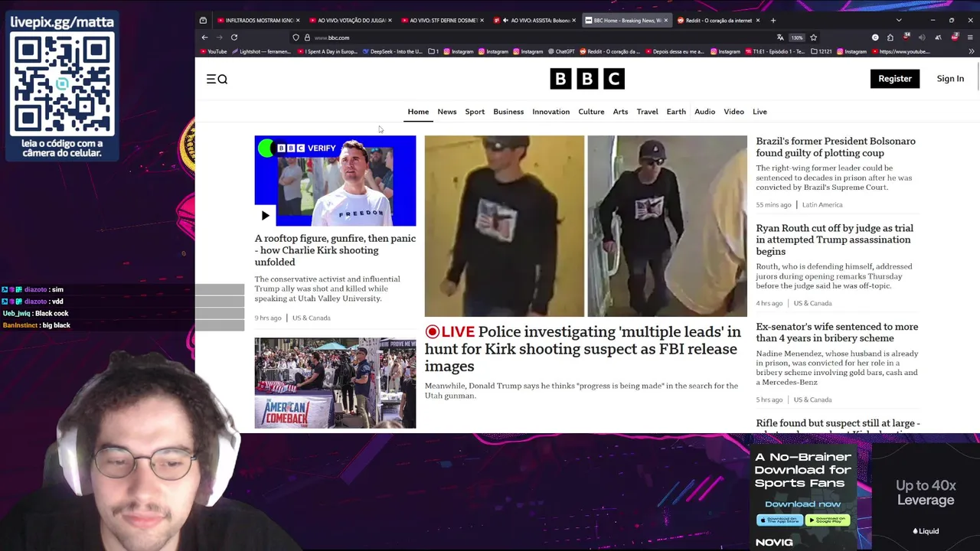Open the DeepSeek bookmark

393,52
